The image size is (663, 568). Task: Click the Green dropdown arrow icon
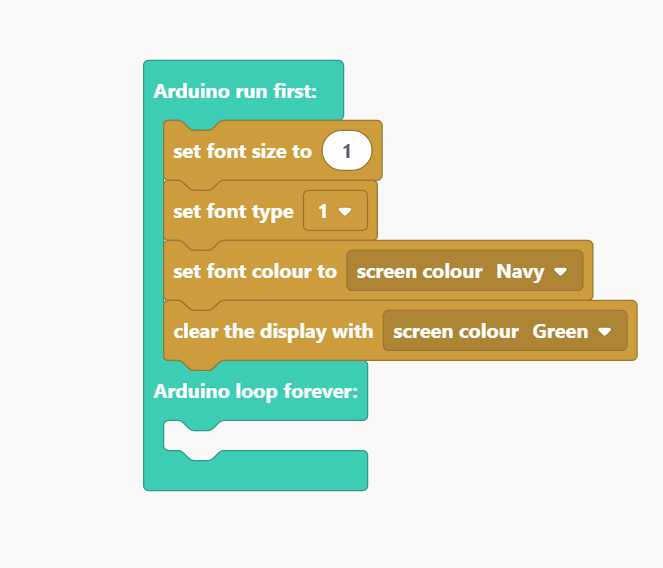(605, 332)
